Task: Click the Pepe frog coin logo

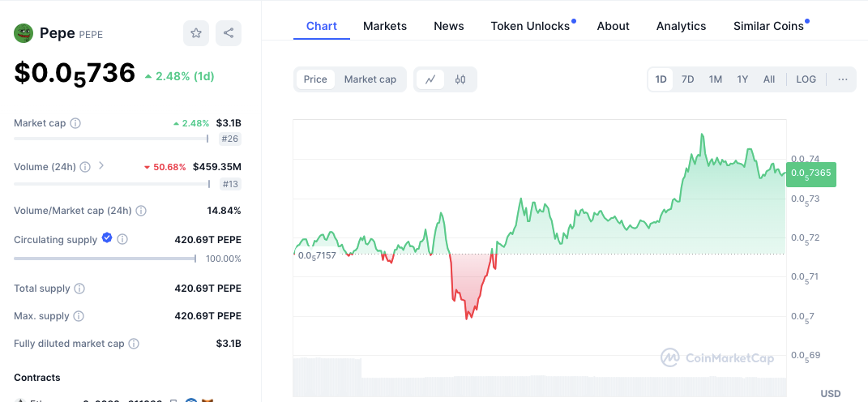Action: tap(24, 33)
